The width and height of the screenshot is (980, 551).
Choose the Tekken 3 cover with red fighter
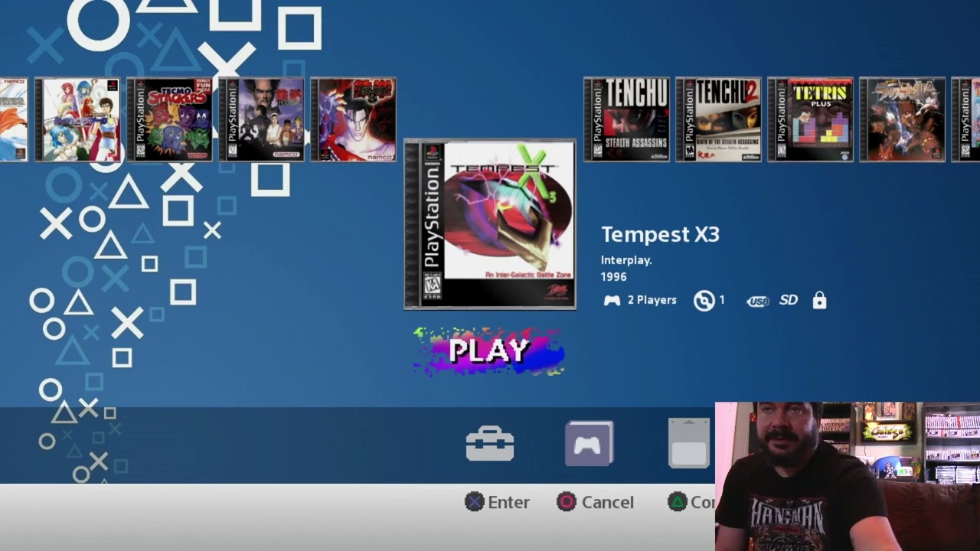pyautogui.click(x=353, y=119)
